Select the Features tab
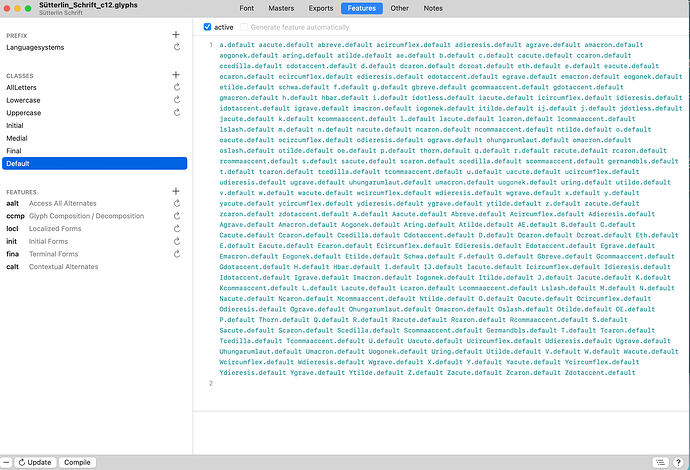This screenshot has height=470, width=690. [362, 8]
